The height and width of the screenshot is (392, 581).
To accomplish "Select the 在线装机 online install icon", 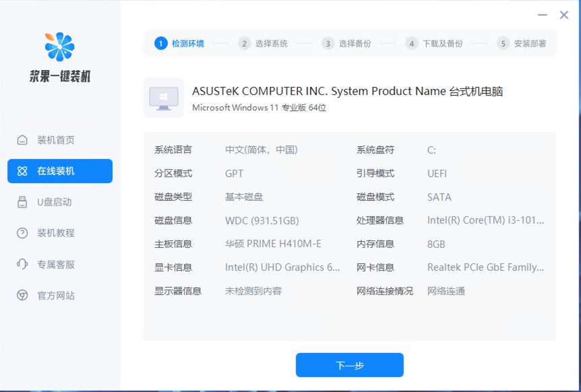I will [x=23, y=171].
